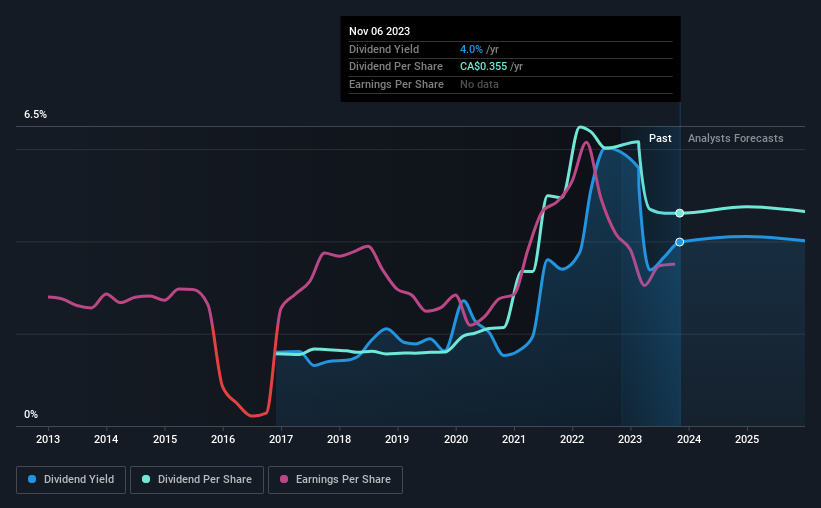Click the 'Nov 06 2023' tooltip date
Viewport: 821px width, 508px height.
[380, 31]
